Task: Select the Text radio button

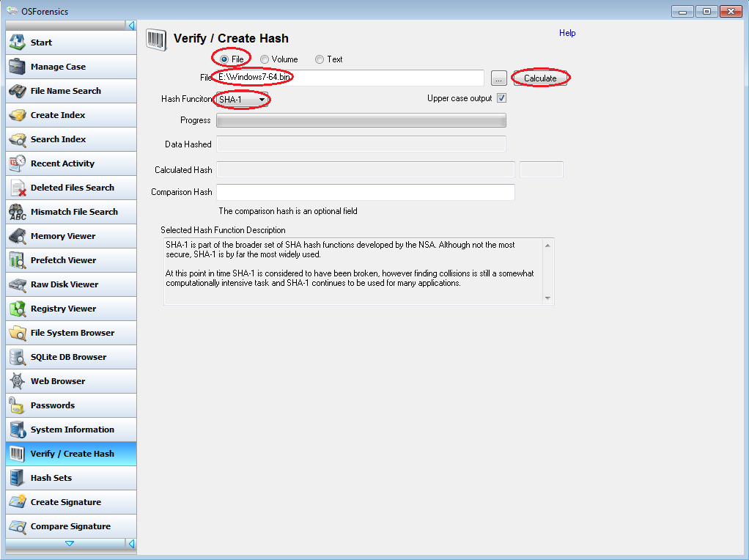Action: tap(320, 59)
